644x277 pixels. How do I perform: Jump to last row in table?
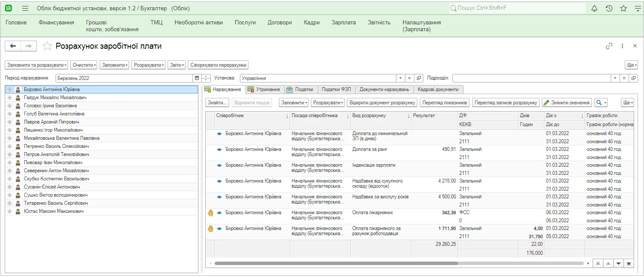pos(629,263)
